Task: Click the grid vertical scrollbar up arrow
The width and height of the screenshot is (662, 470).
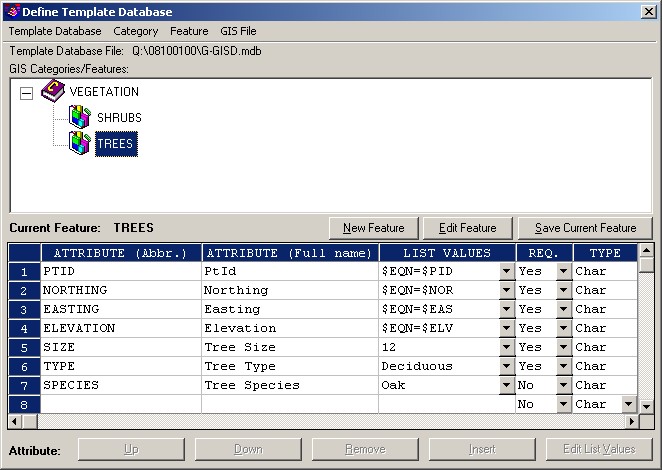Action: [646, 251]
